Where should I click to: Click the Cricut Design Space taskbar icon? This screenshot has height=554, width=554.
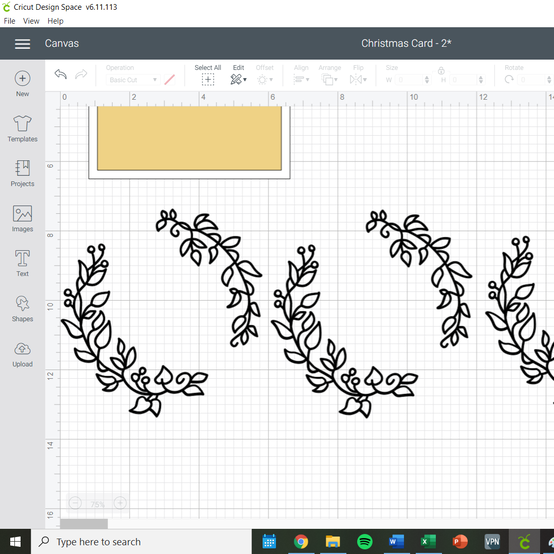coord(524,541)
